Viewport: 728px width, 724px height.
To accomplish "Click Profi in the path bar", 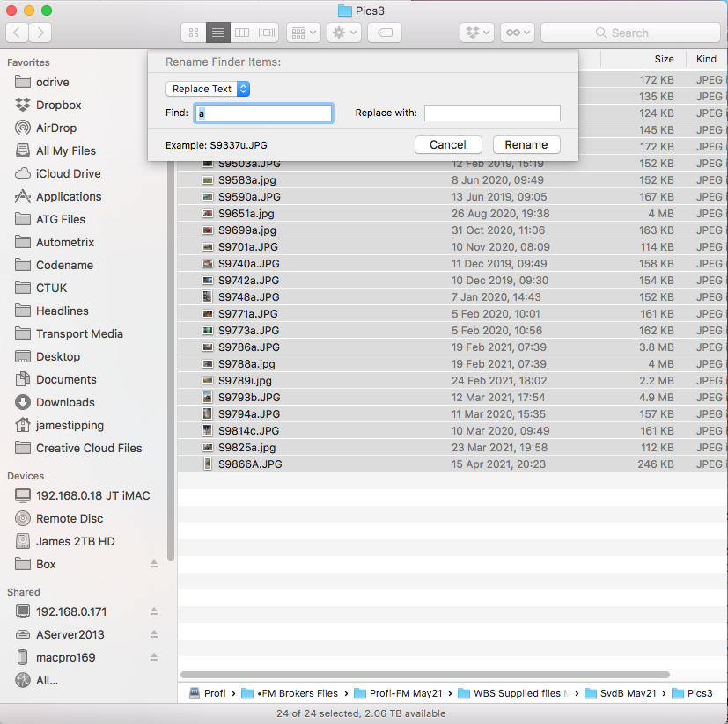I will 208,693.
